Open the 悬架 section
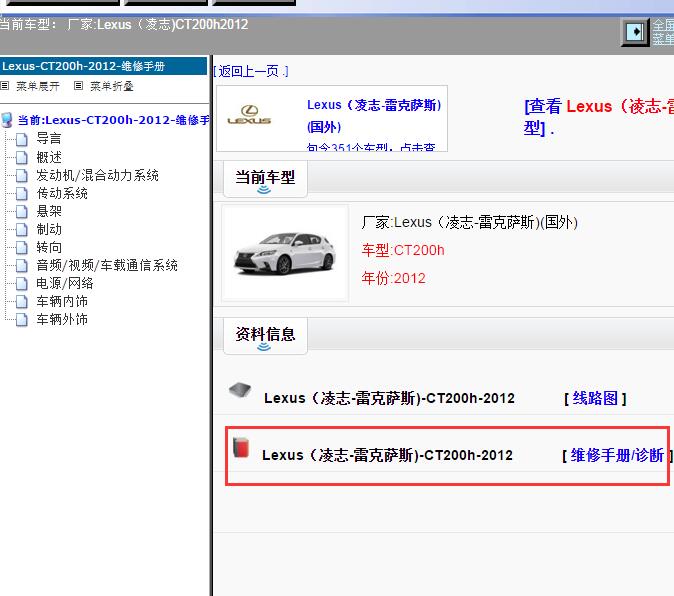Viewport: 674px width, 596px height. (x=49, y=211)
